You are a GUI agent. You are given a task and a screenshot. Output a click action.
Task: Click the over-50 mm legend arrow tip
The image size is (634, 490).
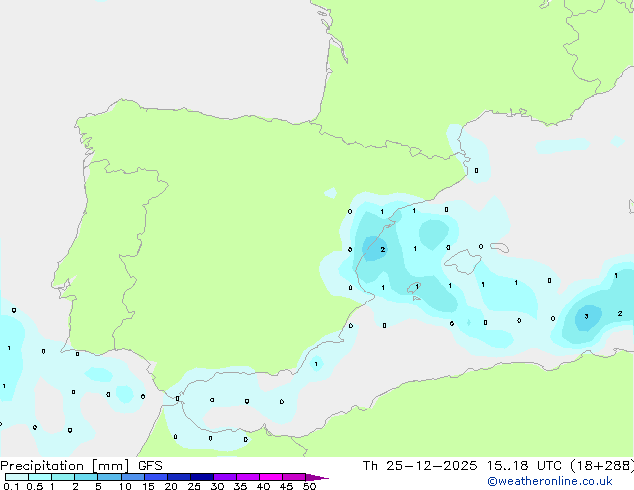click(x=317, y=477)
